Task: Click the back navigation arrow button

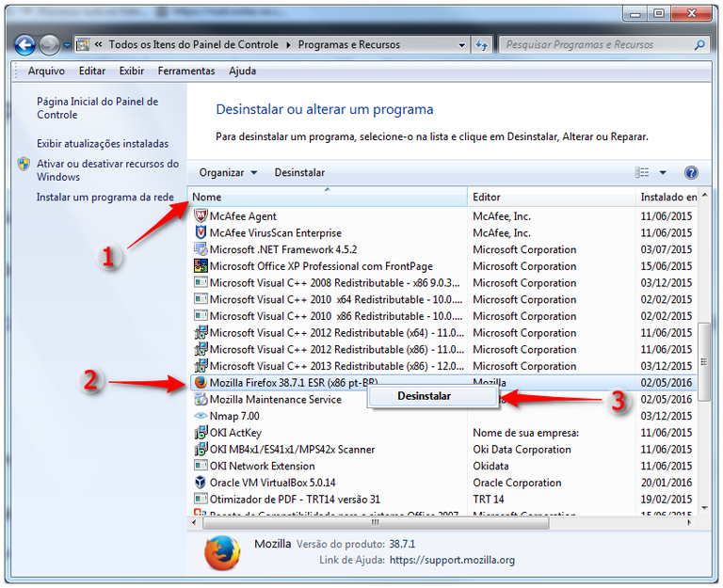Action: click(x=25, y=44)
